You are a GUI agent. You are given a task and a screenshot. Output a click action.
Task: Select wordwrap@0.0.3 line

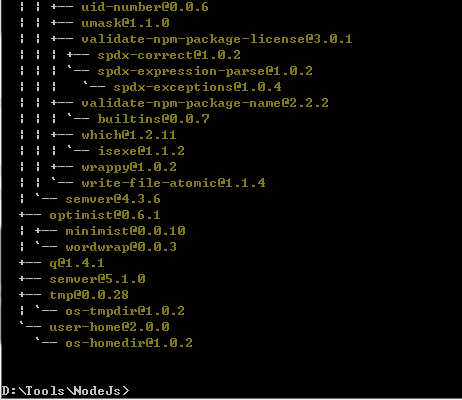point(121,247)
